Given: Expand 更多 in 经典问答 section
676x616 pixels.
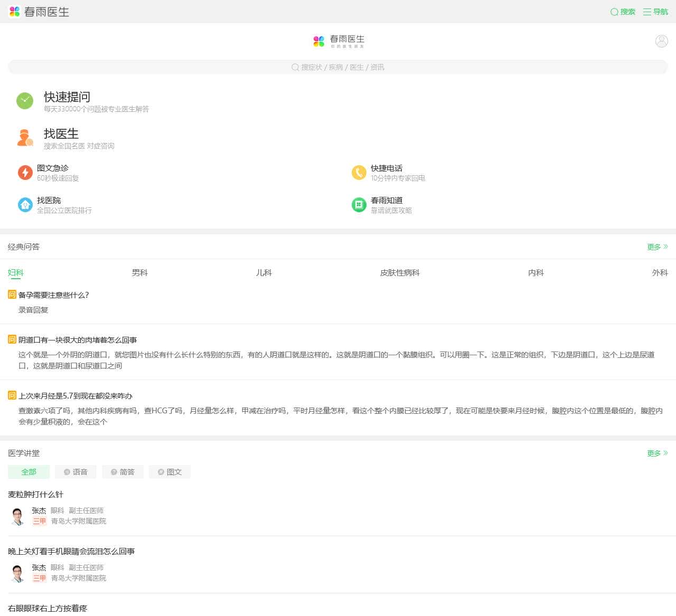Looking at the screenshot, I should [658, 247].
